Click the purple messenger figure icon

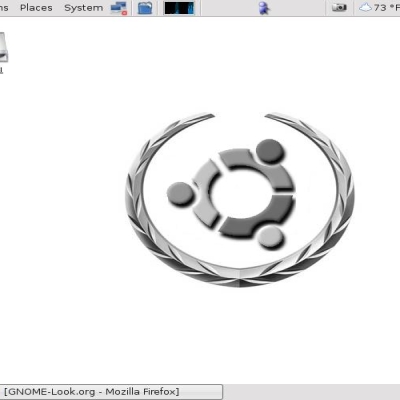[x=264, y=8]
